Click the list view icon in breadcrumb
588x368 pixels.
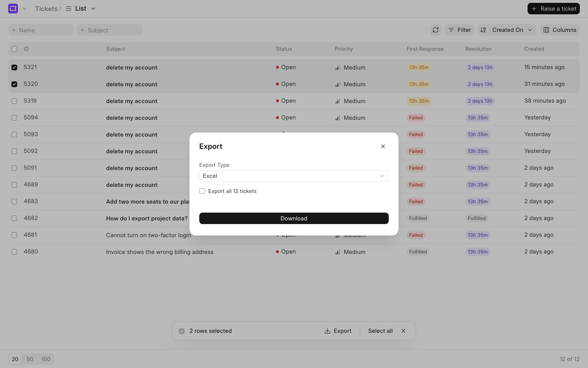click(69, 9)
